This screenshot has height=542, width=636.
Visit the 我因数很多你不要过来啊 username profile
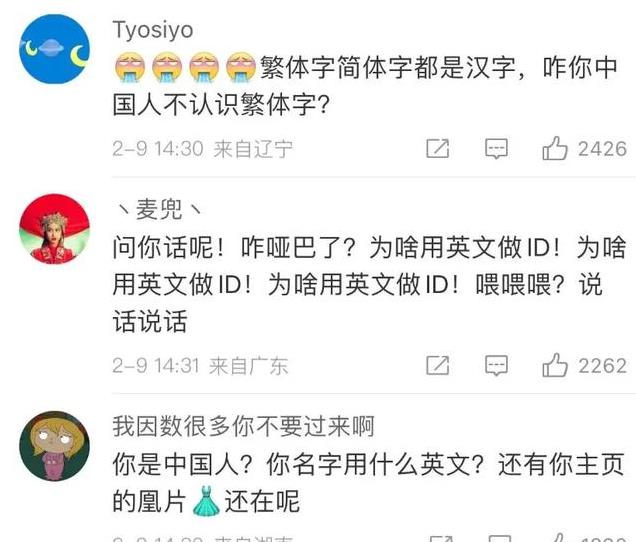point(243,427)
